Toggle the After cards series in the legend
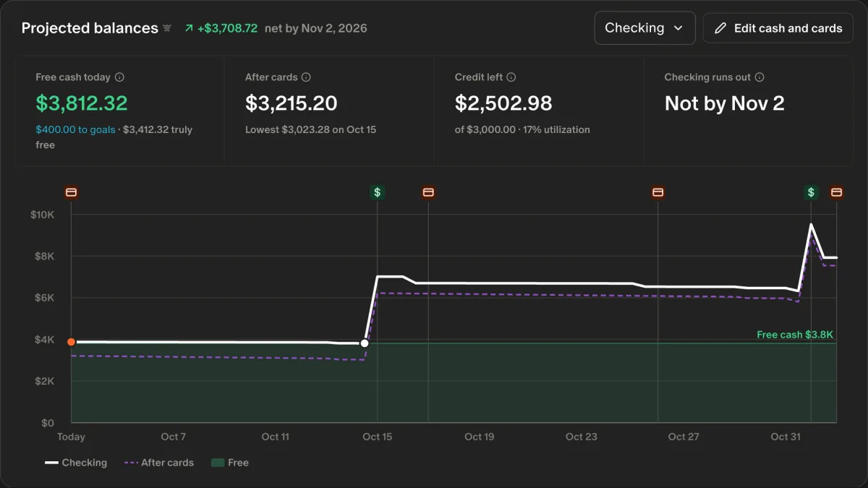This screenshot has width=868, height=488. pyautogui.click(x=159, y=463)
